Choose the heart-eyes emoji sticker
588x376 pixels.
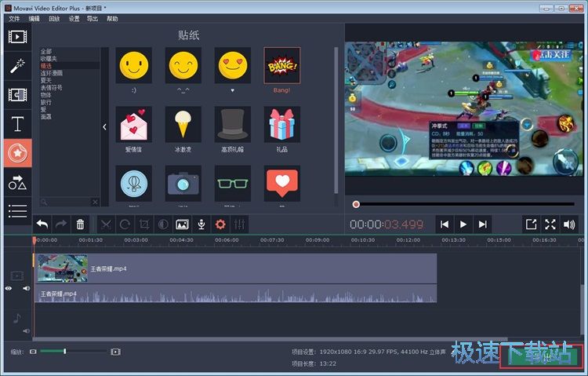[x=233, y=65]
